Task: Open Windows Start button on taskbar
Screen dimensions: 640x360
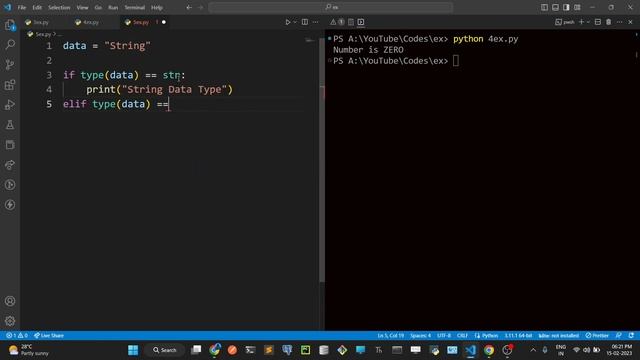Action: [x=133, y=350]
